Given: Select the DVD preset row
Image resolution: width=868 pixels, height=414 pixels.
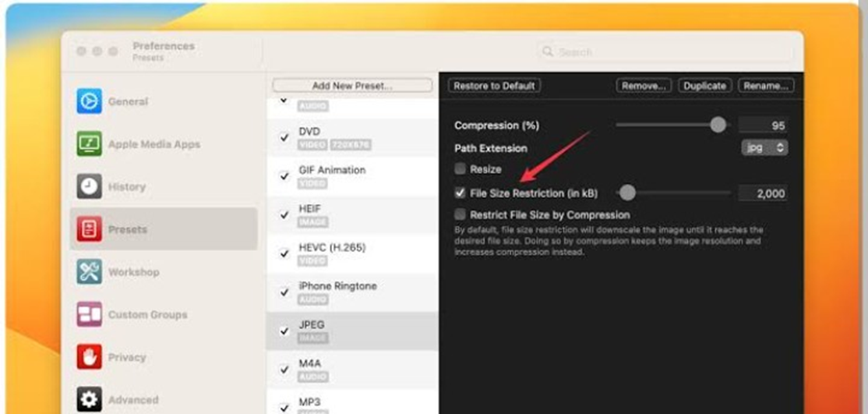Looking at the screenshot, I should (352, 138).
